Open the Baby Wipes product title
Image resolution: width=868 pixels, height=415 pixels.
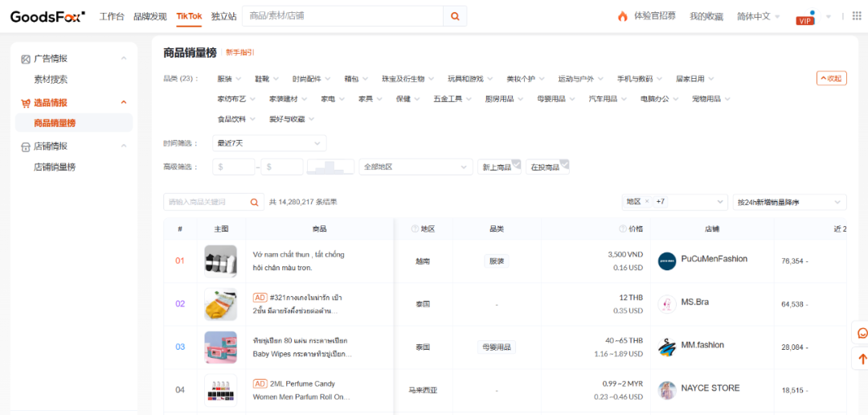[302, 347]
